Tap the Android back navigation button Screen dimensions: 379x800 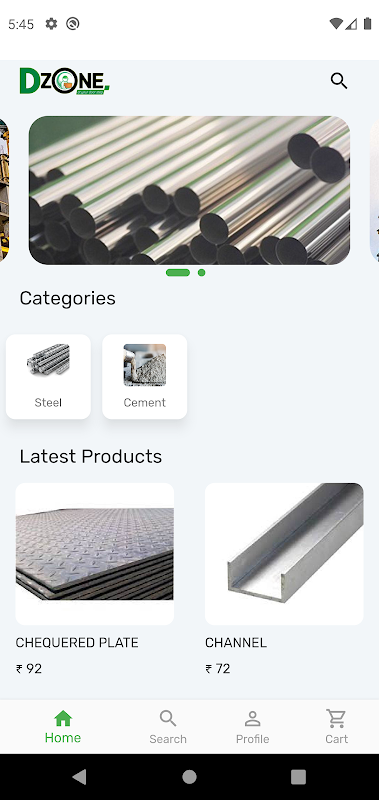(80, 777)
